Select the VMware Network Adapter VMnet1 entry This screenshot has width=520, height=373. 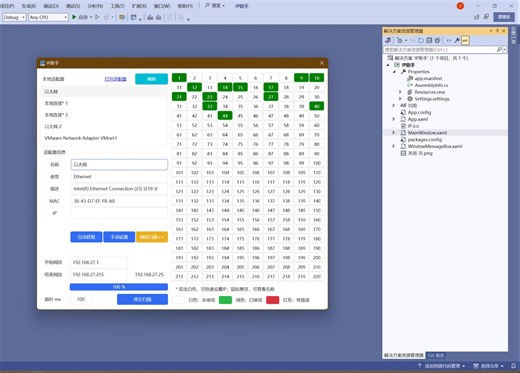pyautogui.click(x=104, y=138)
